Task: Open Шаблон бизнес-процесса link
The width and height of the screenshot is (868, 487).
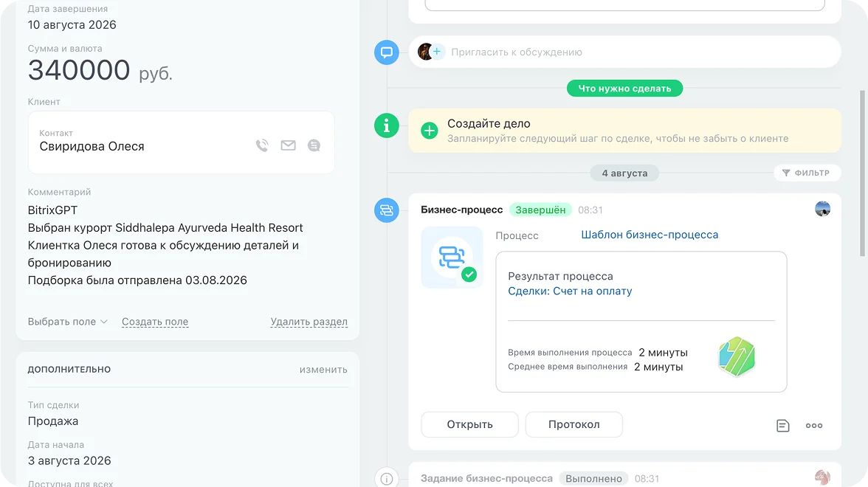Action: coord(650,235)
